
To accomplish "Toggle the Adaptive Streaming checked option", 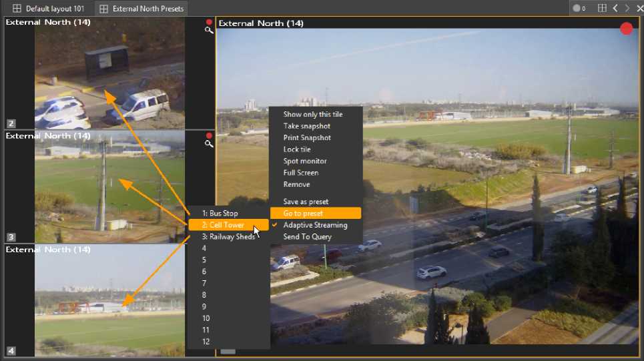I will click(315, 225).
